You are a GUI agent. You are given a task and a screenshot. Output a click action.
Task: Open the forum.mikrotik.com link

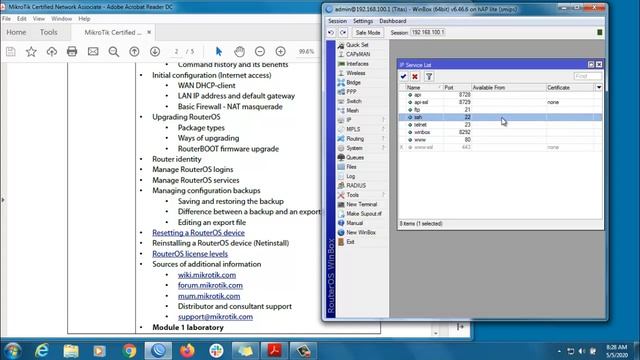(x=210, y=285)
